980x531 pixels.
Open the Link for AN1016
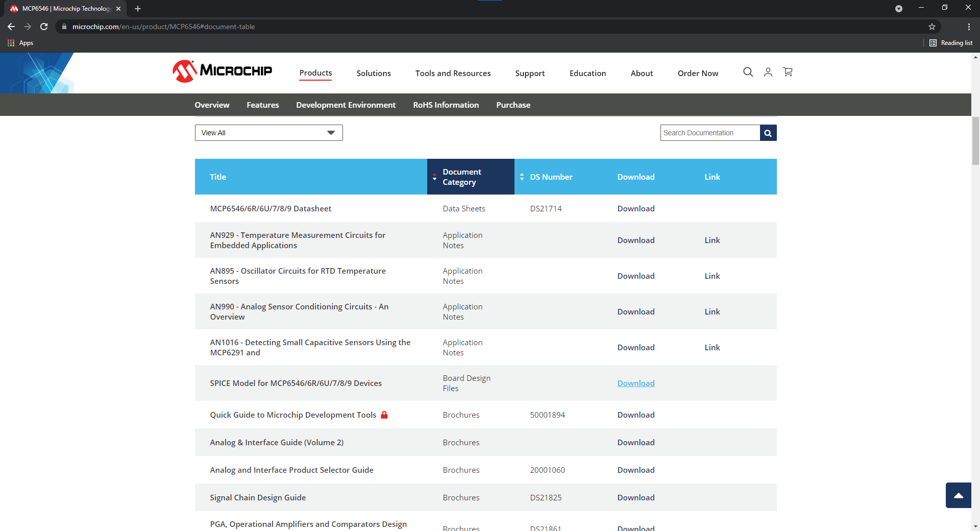pos(712,347)
